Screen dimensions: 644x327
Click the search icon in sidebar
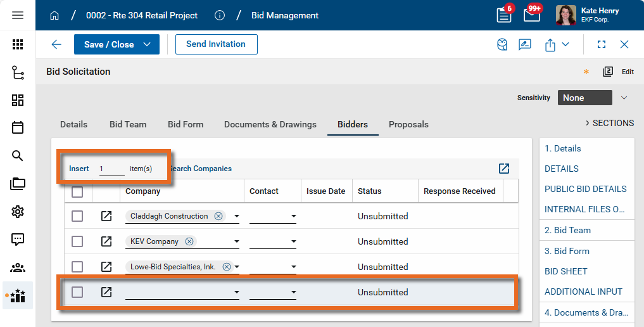[x=18, y=156]
